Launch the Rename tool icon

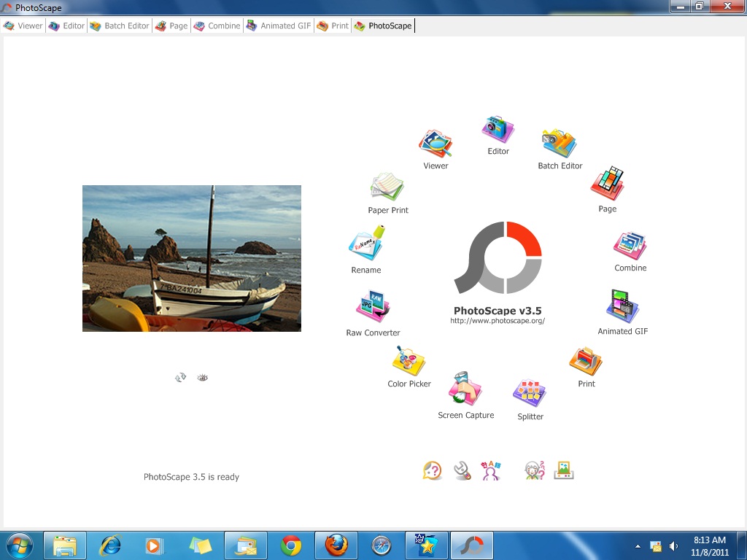(366, 244)
